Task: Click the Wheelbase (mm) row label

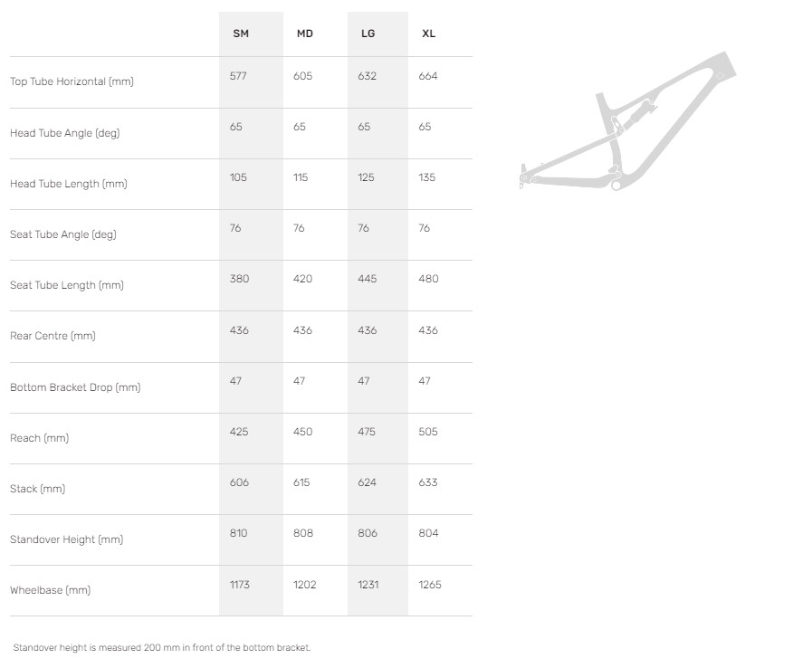Action: [50, 590]
